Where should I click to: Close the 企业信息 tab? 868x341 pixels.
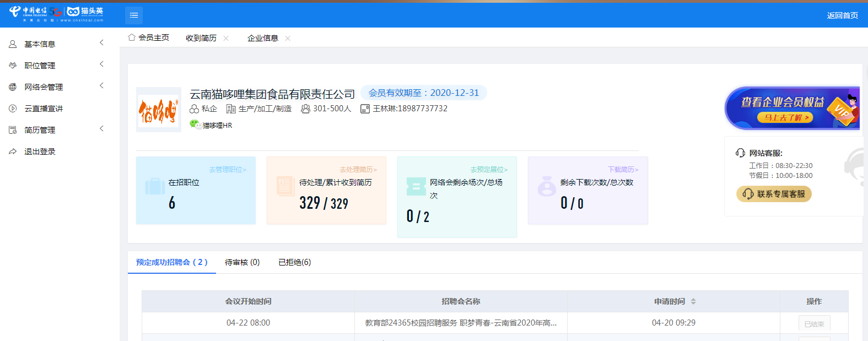[288, 38]
